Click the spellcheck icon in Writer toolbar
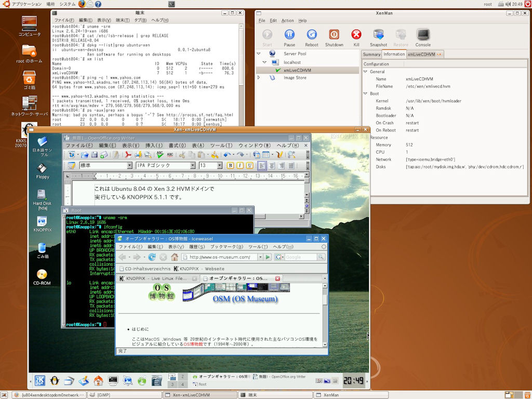The width and height of the screenshot is (532, 399). pyautogui.click(x=160, y=155)
